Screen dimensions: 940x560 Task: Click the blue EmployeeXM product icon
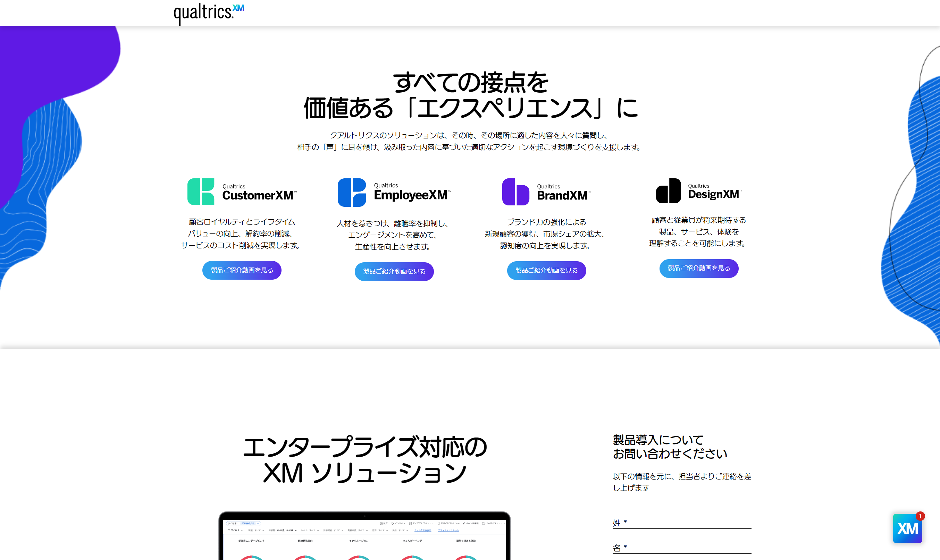click(352, 193)
